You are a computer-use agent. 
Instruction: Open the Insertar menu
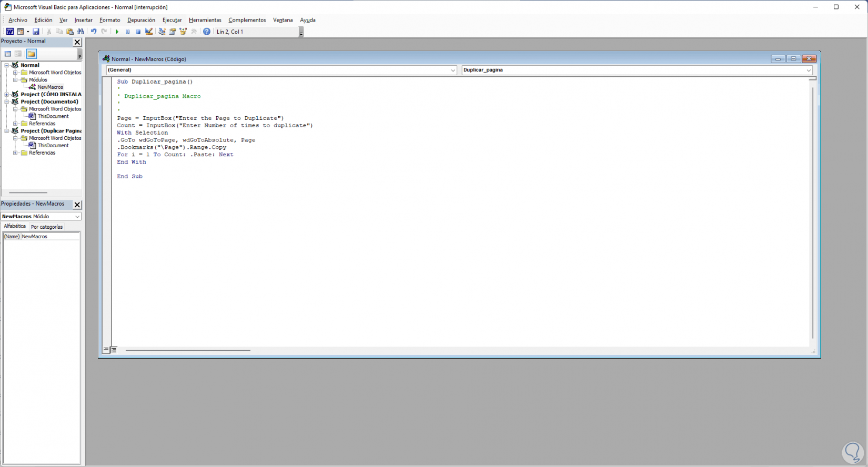point(83,20)
